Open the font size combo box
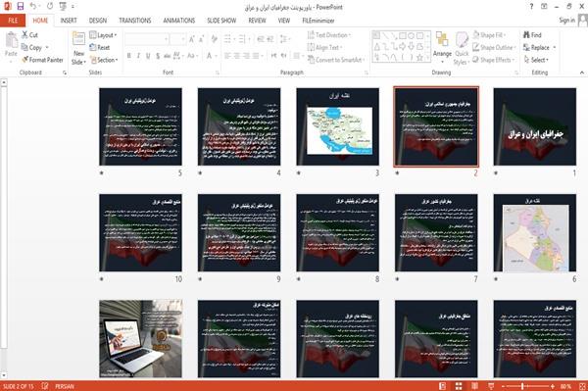 pyautogui.click(x=177, y=39)
